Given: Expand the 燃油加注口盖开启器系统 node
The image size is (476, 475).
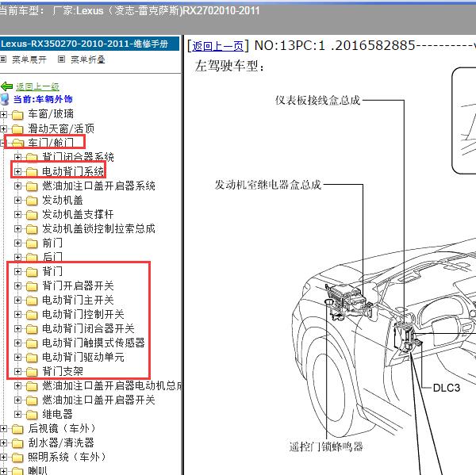Looking at the screenshot, I should (x=17, y=186).
